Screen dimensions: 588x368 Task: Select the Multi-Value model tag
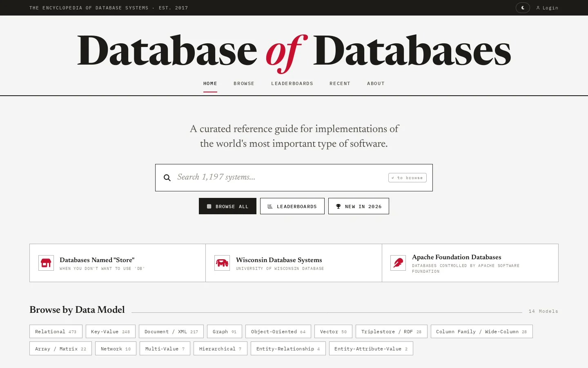pos(165,349)
